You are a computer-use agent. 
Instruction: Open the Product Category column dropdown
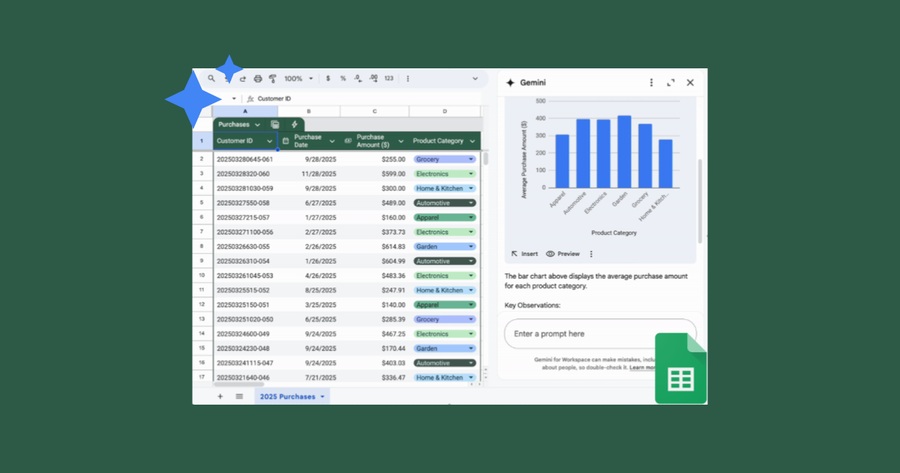point(472,141)
